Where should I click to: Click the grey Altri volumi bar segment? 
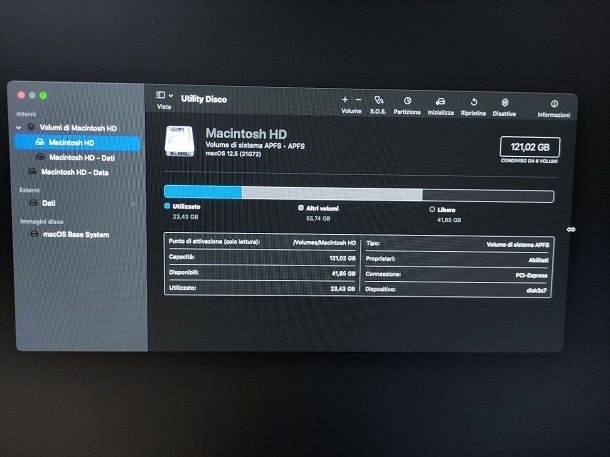point(332,194)
